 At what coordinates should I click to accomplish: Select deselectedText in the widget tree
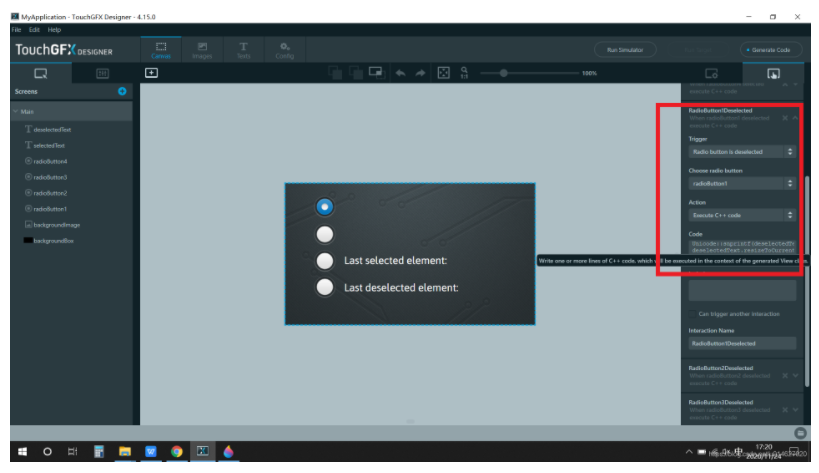[52, 129]
